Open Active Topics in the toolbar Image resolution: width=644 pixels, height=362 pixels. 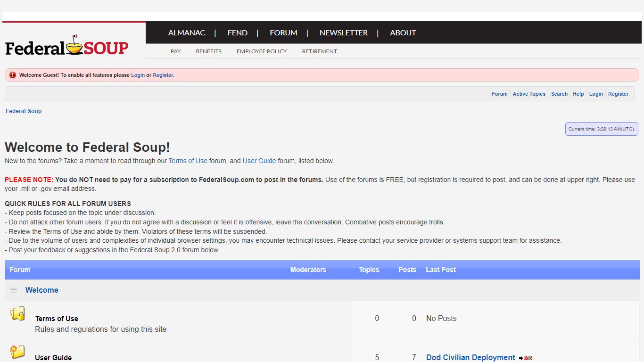[x=529, y=94]
